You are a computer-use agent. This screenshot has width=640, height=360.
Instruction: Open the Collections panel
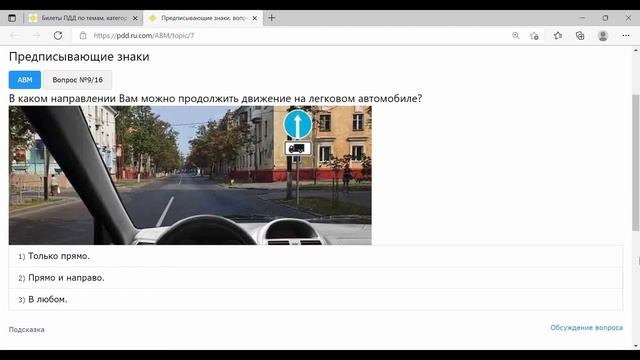580,36
